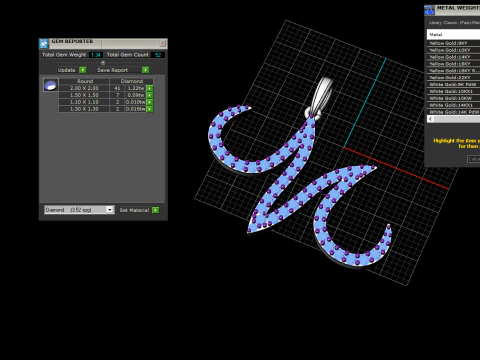
Task: Select Yellow Gold 9KY in metal list
Action: coord(453,43)
